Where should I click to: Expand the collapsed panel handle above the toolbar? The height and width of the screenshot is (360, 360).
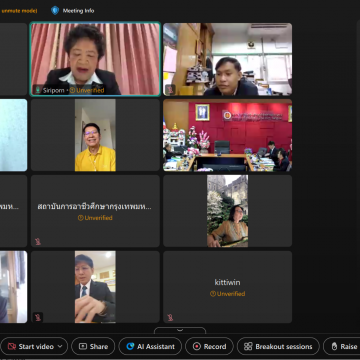point(180,330)
